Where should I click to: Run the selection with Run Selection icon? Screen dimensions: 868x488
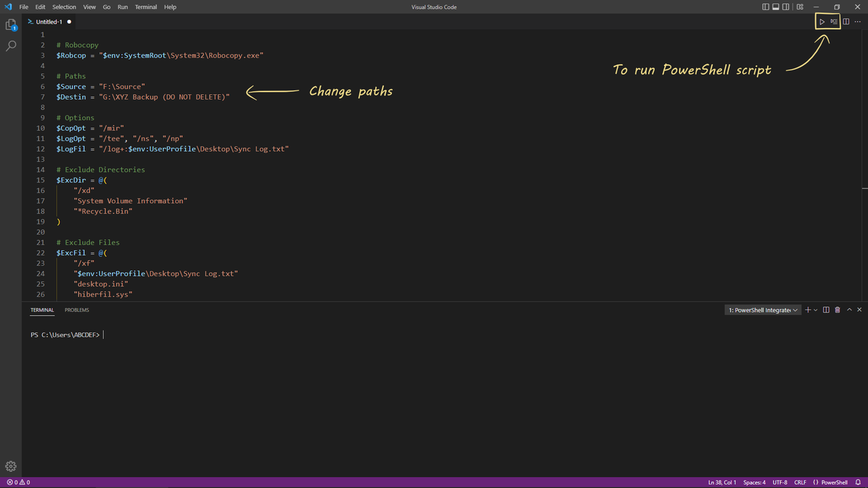coord(833,22)
